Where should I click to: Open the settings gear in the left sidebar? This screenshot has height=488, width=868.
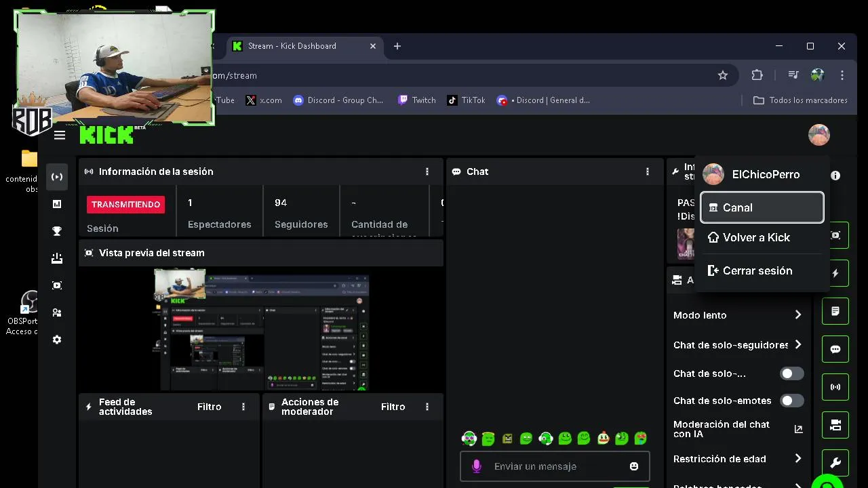point(57,340)
